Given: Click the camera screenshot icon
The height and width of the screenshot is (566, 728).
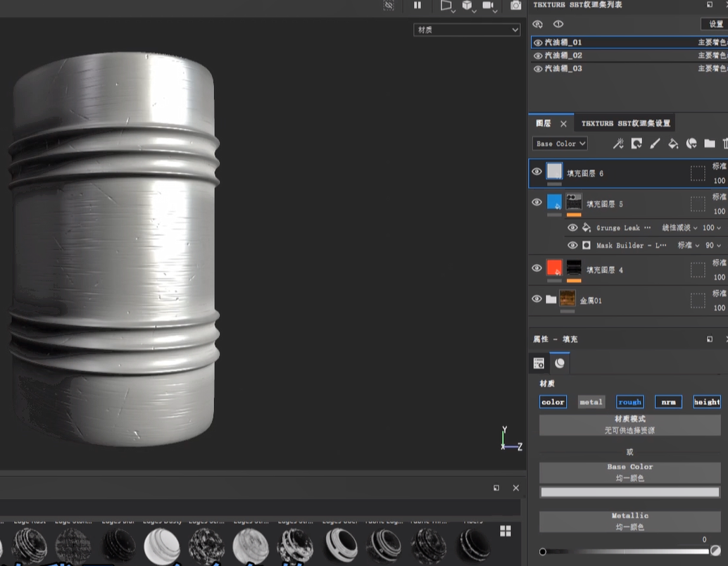Looking at the screenshot, I should click(516, 6).
